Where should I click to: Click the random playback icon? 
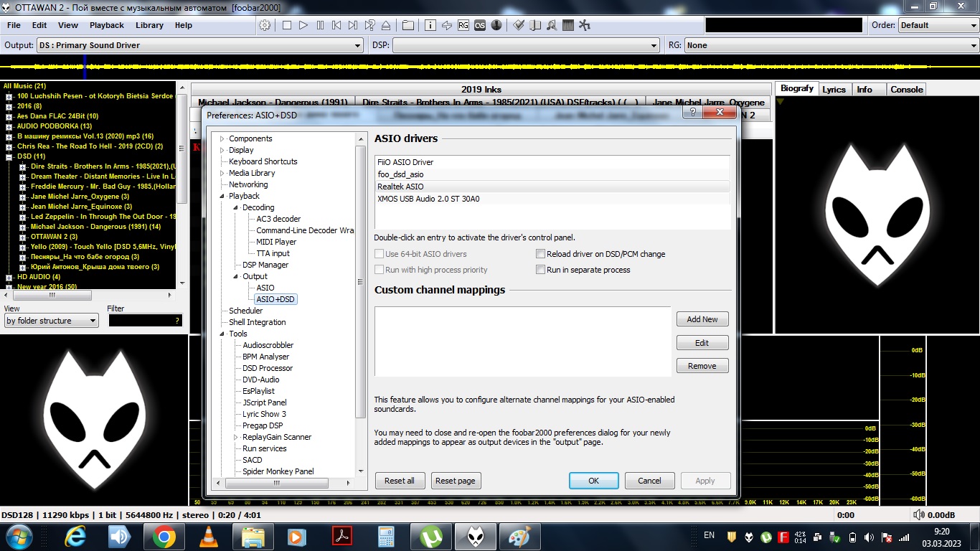point(369,25)
